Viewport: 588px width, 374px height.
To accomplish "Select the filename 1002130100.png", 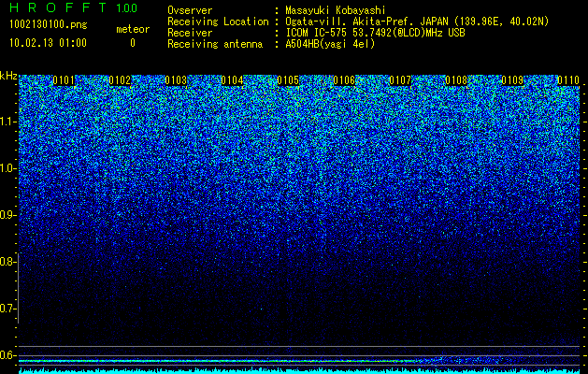I will click(x=49, y=24).
